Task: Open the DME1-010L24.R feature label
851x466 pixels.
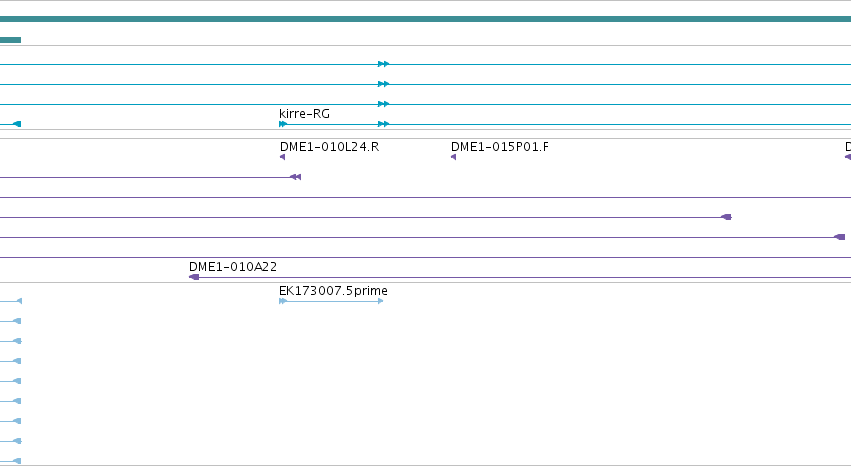Action: 329,147
